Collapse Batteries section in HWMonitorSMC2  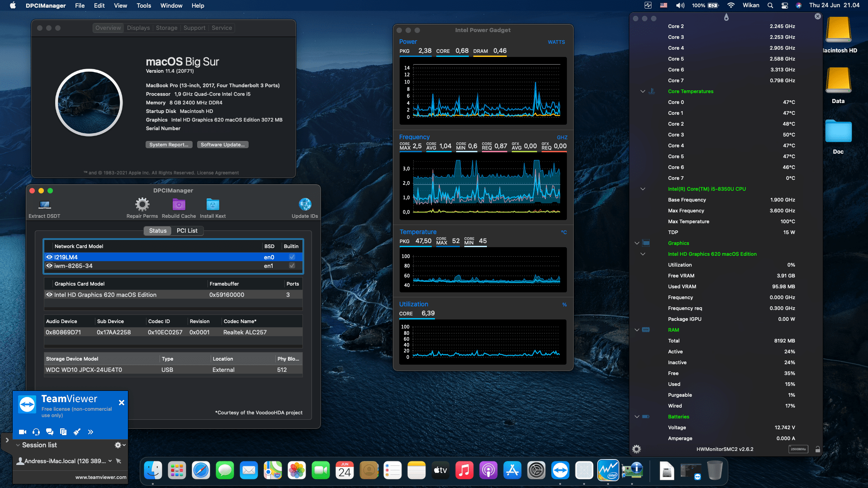(637, 417)
